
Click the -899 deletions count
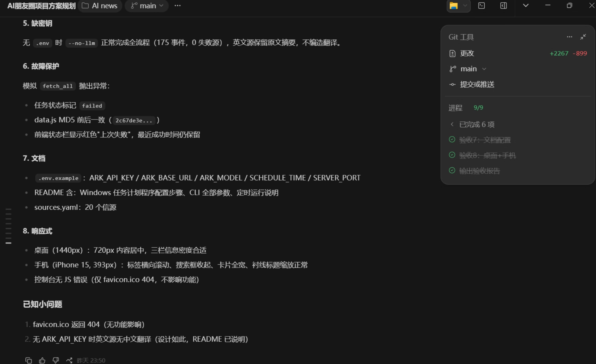pyautogui.click(x=580, y=54)
